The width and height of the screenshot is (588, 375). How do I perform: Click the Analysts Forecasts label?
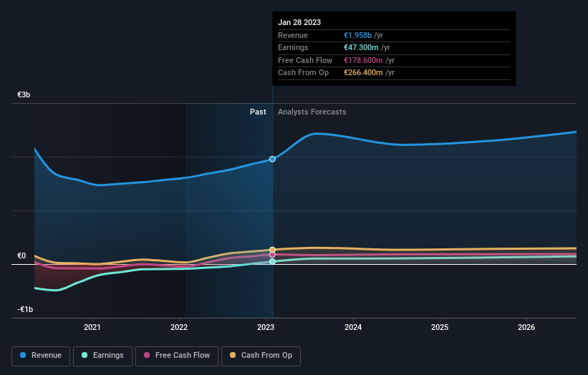click(312, 112)
